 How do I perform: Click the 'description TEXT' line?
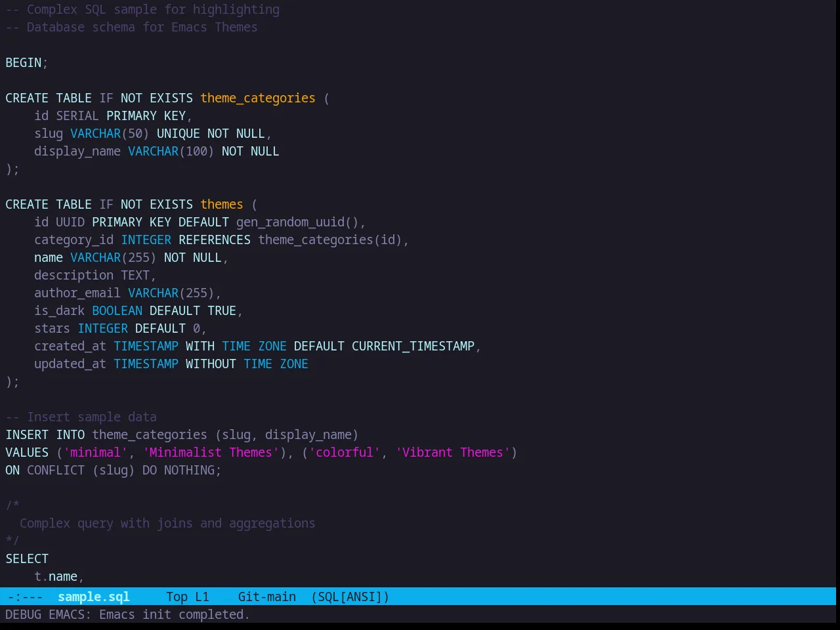pyautogui.click(x=95, y=275)
